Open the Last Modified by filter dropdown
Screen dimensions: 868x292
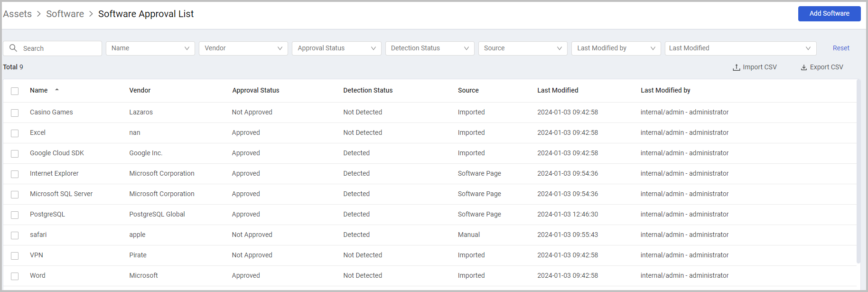[616, 48]
